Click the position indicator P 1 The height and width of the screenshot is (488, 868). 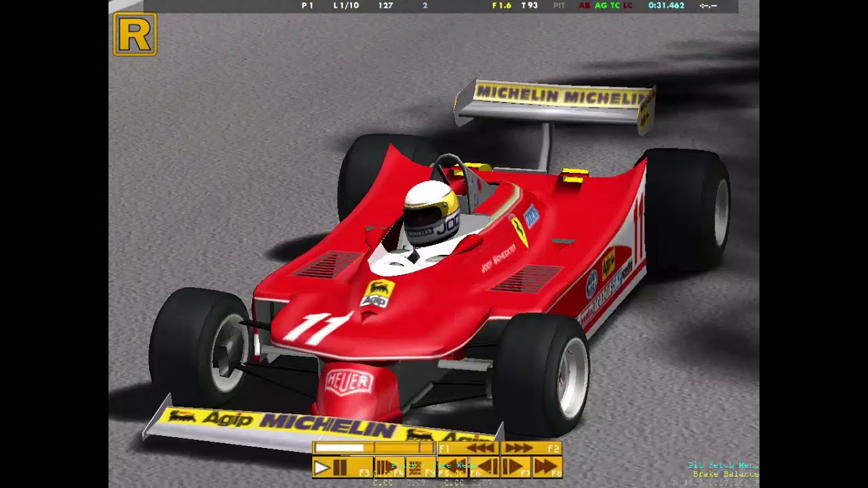click(307, 5)
